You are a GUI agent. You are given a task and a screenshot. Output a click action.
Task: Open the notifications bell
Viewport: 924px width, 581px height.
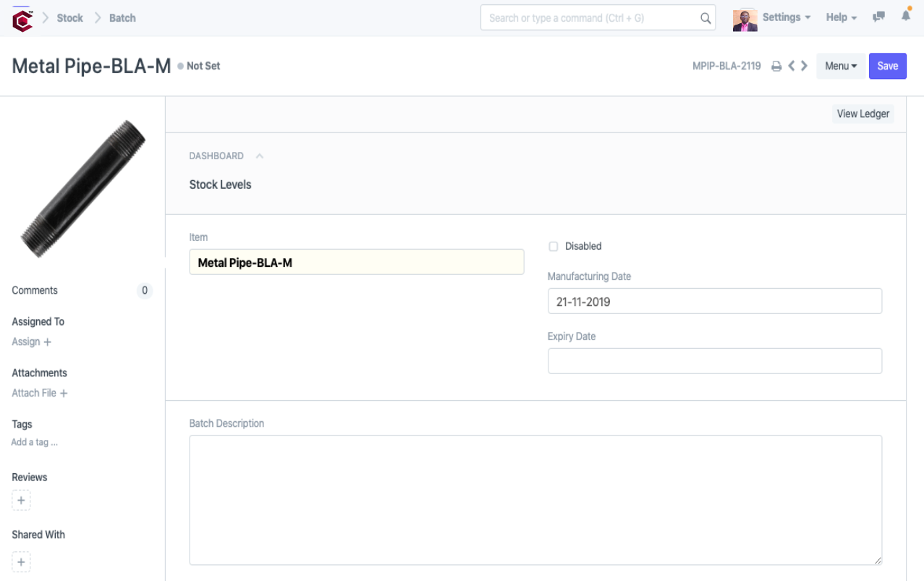906,16
